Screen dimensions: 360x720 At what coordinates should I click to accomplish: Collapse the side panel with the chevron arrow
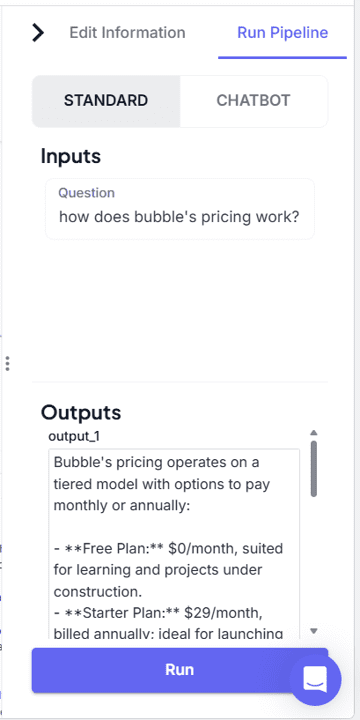point(38,33)
